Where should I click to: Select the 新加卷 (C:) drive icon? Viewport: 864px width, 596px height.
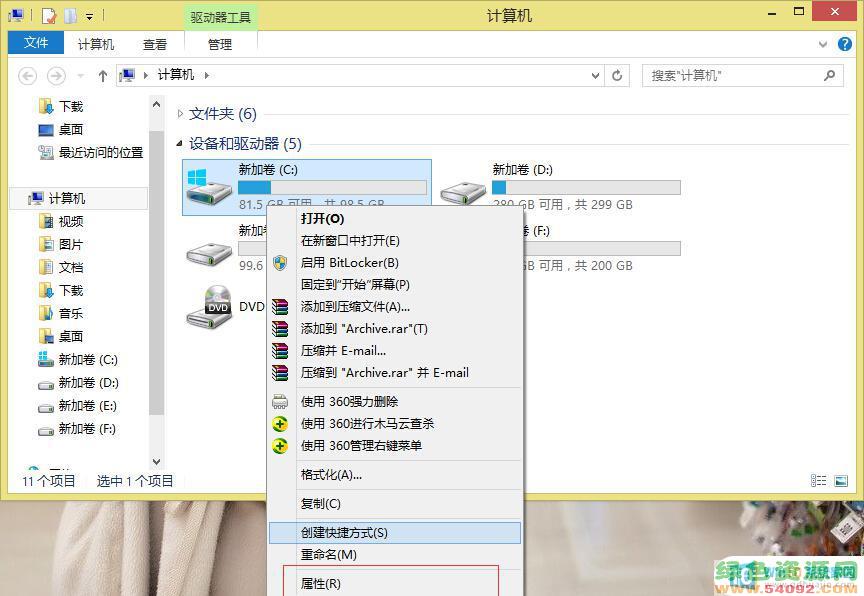[208, 187]
